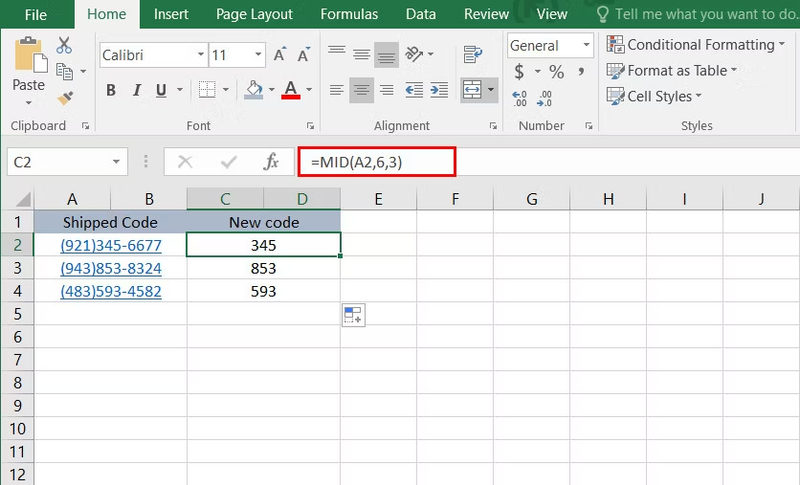
Task: Apply Percent style
Action: (x=557, y=72)
